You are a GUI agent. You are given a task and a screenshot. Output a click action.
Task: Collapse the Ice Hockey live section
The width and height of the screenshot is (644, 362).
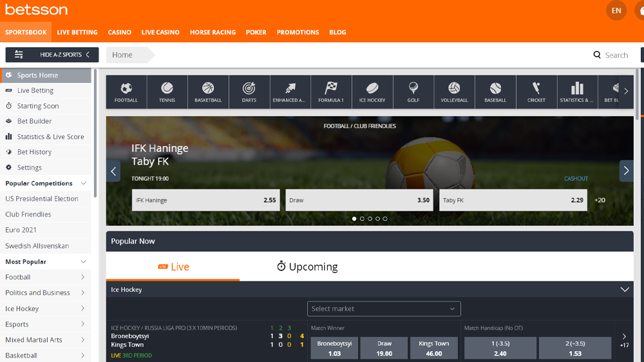625,290
